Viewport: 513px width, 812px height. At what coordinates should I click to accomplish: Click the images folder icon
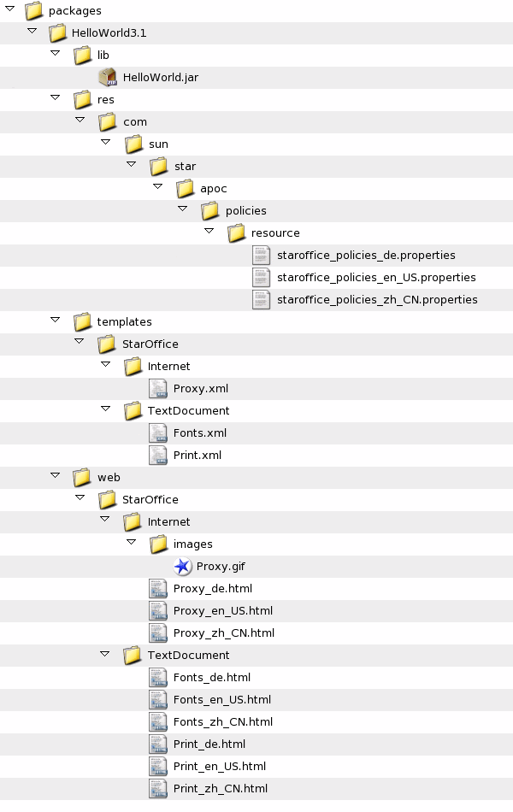pyautogui.click(x=158, y=544)
